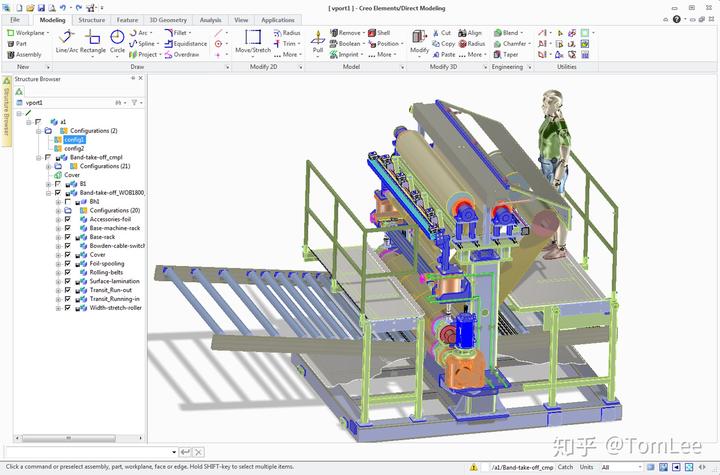720x475 pixels.
Task: Expand the Configurations (21) node
Action: coord(48,166)
